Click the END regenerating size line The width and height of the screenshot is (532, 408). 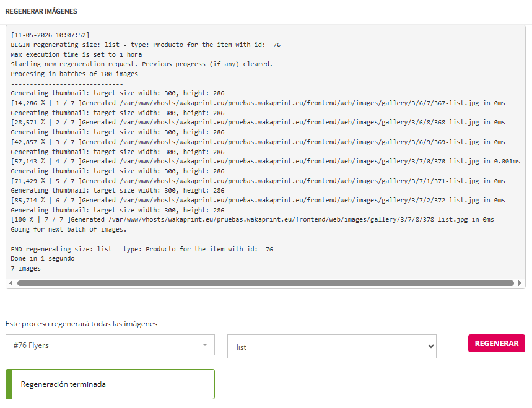click(x=142, y=249)
